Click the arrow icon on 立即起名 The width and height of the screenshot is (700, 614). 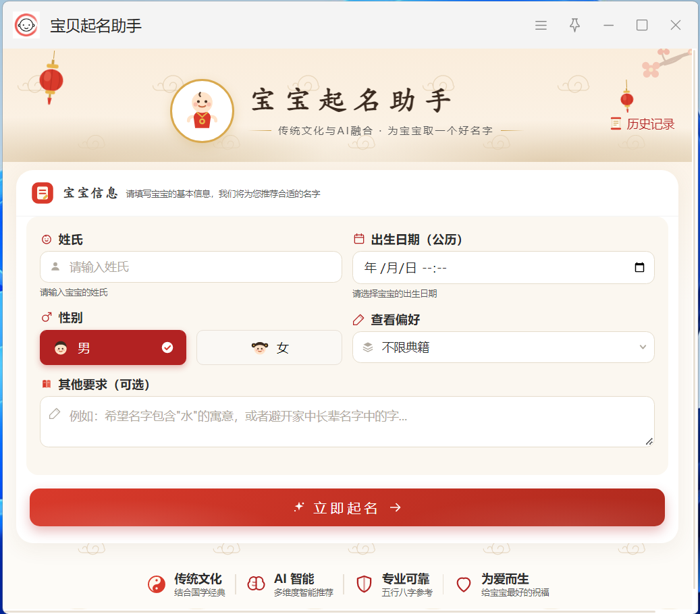tap(395, 507)
